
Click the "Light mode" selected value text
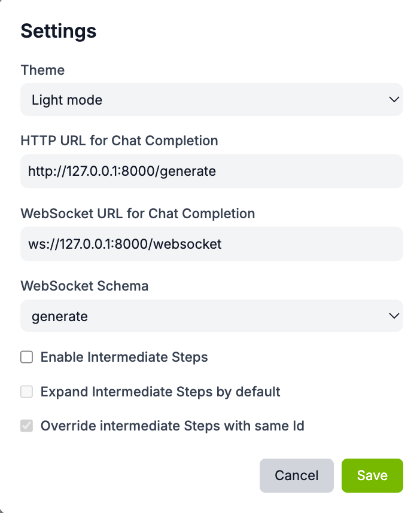click(x=67, y=100)
